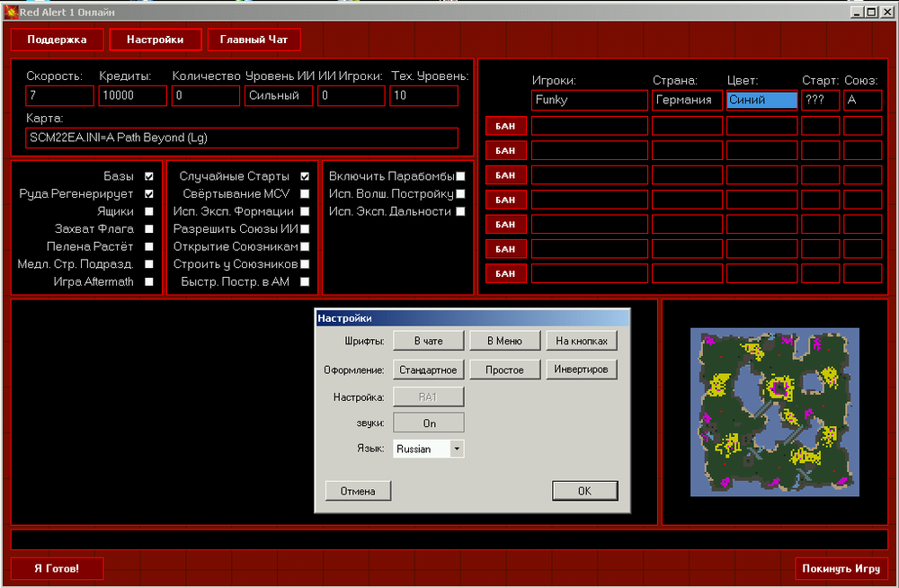The image size is (899, 588).
Task: Check the Быстр. Постр. в AM option
Action: [305, 281]
